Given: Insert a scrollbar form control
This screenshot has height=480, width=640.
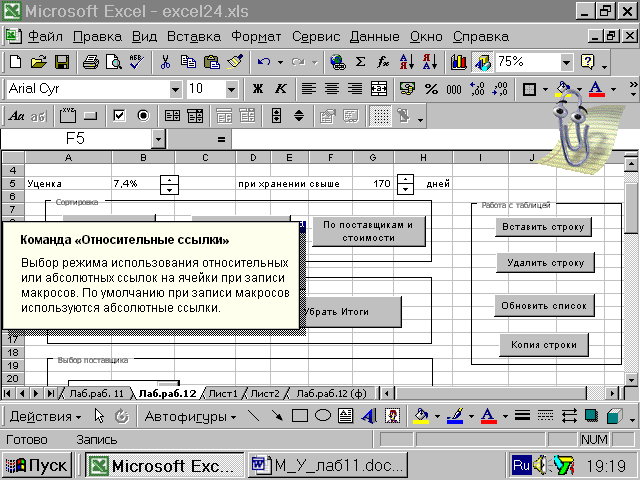Looking at the screenshot, I should point(276,116).
